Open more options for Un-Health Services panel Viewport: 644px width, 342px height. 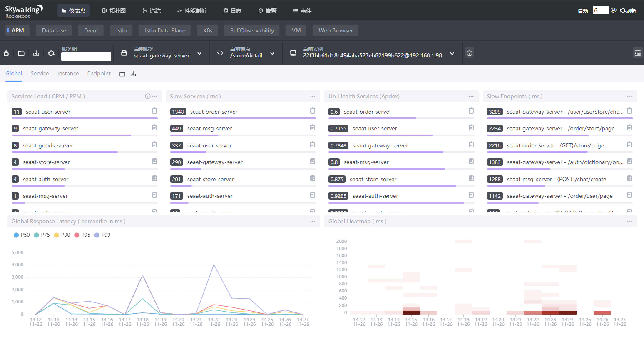(x=471, y=96)
